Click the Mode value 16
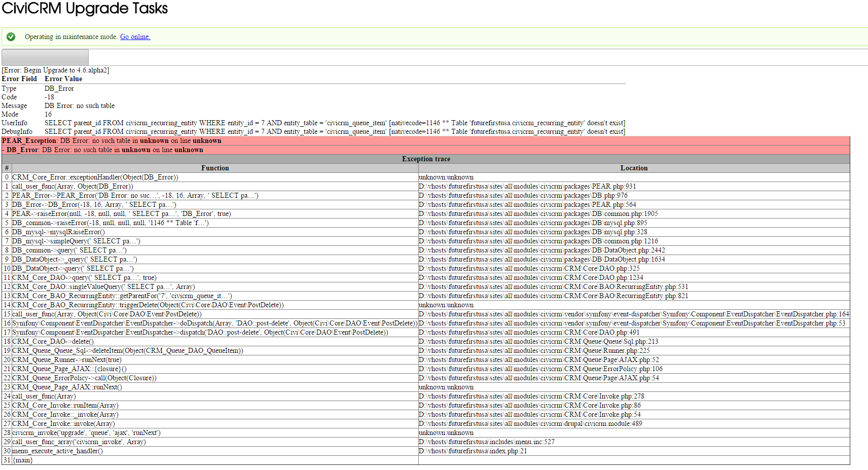 point(48,115)
